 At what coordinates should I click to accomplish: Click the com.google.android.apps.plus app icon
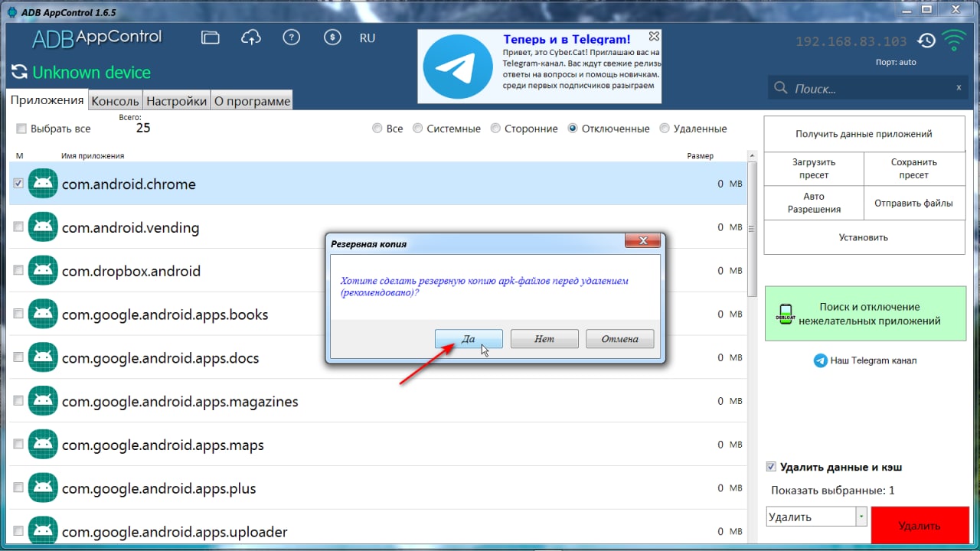pyautogui.click(x=44, y=488)
